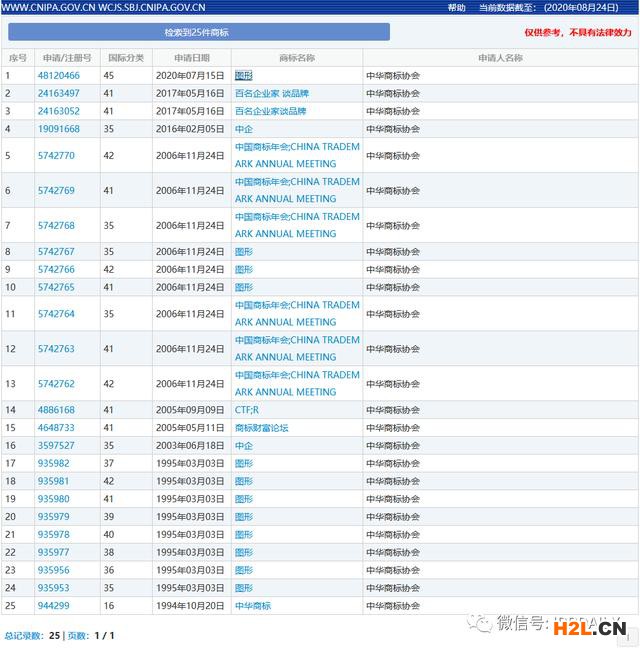Click the 国际分类 column header

126,58
